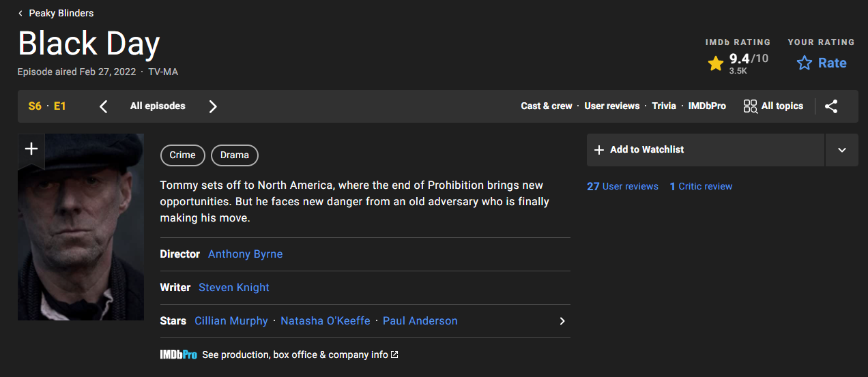The height and width of the screenshot is (377, 868).
Task: Click the E1 episode label
Action: coord(60,106)
